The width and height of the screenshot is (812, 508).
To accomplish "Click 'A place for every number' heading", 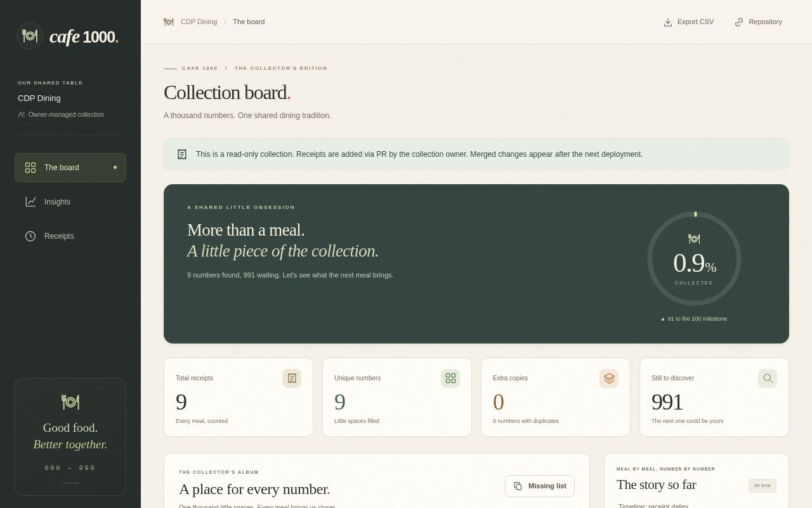I will tap(254, 490).
